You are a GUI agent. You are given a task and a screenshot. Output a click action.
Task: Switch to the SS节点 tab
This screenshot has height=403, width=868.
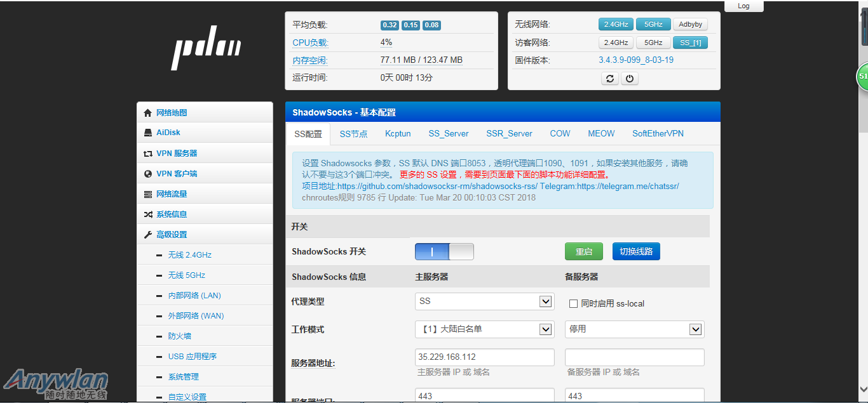(353, 134)
